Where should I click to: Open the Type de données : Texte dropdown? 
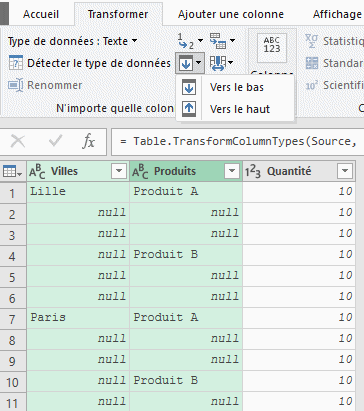pyautogui.click(x=72, y=41)
